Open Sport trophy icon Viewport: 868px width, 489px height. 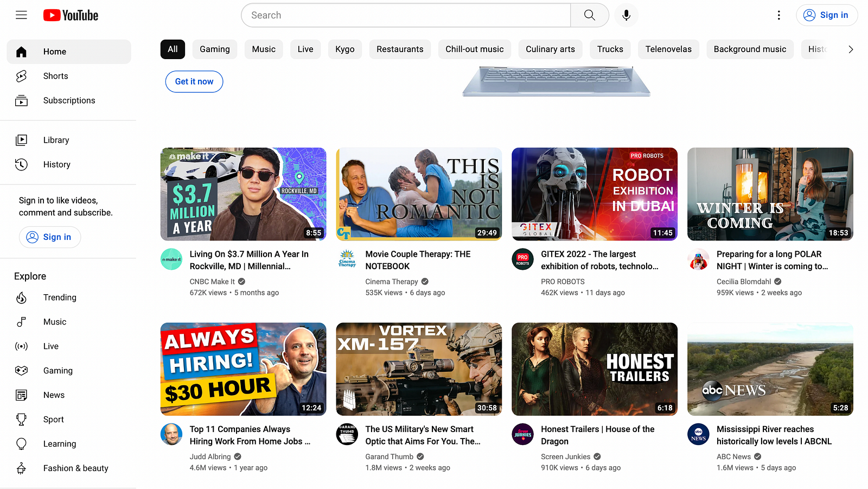pos(21,420)
